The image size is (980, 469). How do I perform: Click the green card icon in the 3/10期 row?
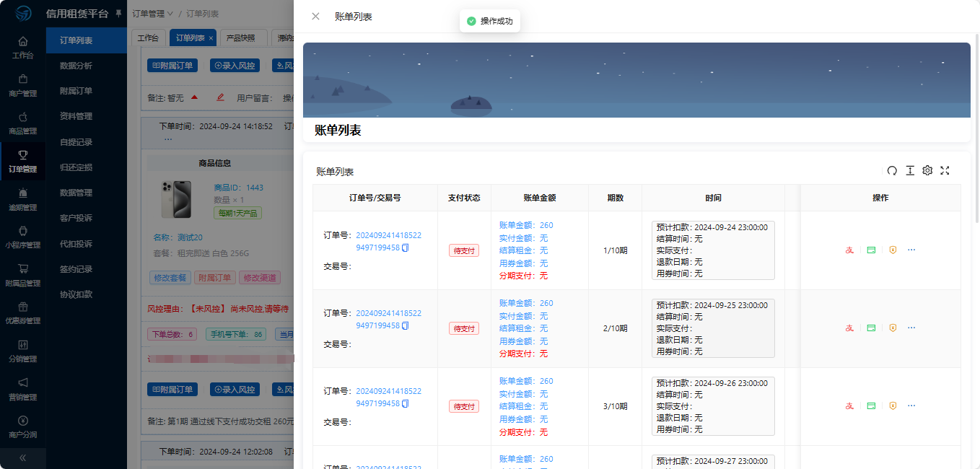pyautogui.click(x=871, y=406)
